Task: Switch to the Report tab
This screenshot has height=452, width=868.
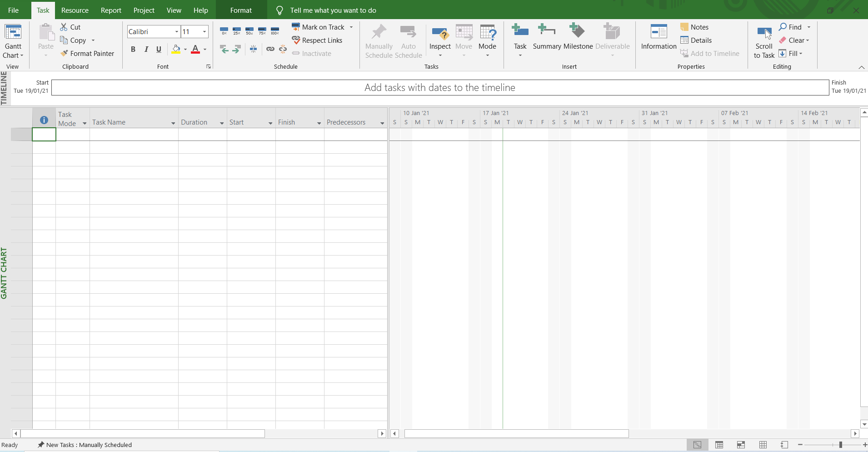Action: point(111,10)
